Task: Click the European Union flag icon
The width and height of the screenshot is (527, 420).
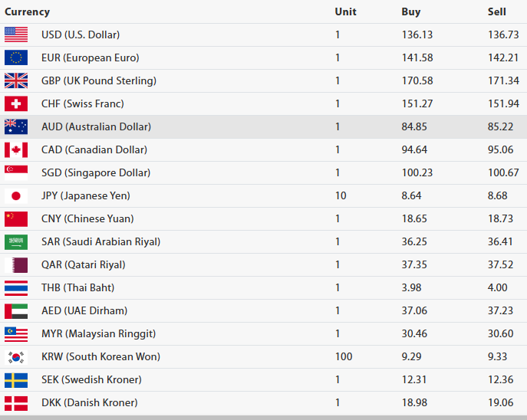Action: (16, 57)
